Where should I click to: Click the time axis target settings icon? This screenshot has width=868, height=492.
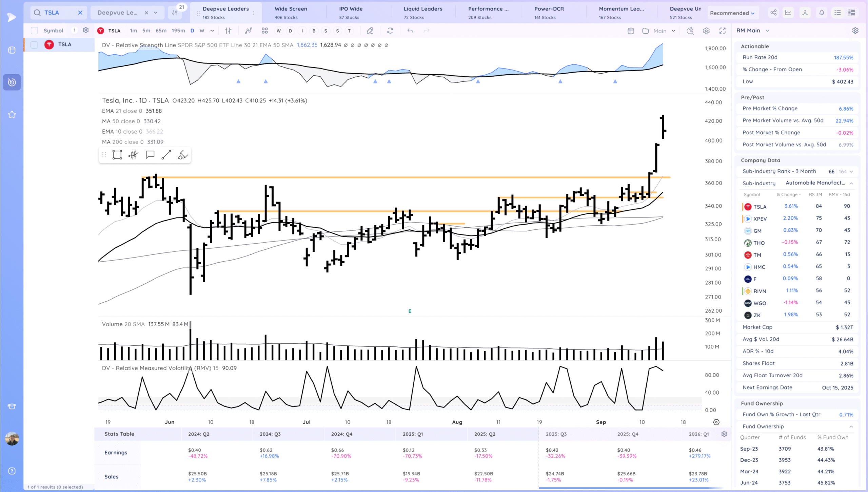tap(716, 422)
